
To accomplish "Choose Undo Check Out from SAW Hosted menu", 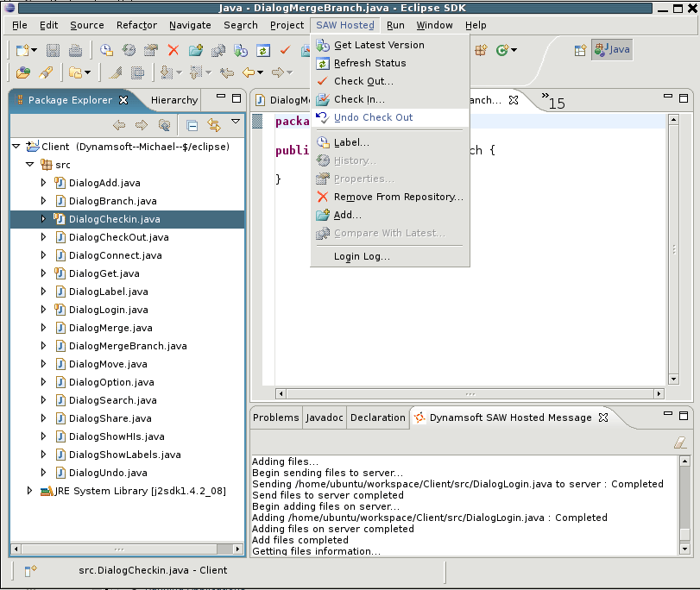I will click(373, 117).
